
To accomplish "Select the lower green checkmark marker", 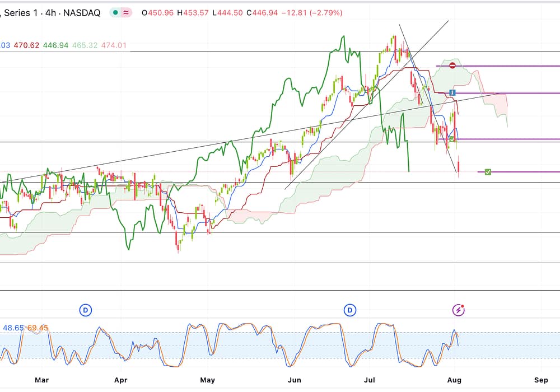I will pyautogui.click(x=488, y=172).
